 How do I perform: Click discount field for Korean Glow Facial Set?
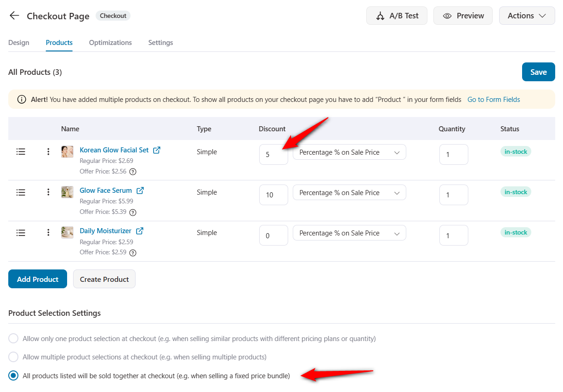273,155
